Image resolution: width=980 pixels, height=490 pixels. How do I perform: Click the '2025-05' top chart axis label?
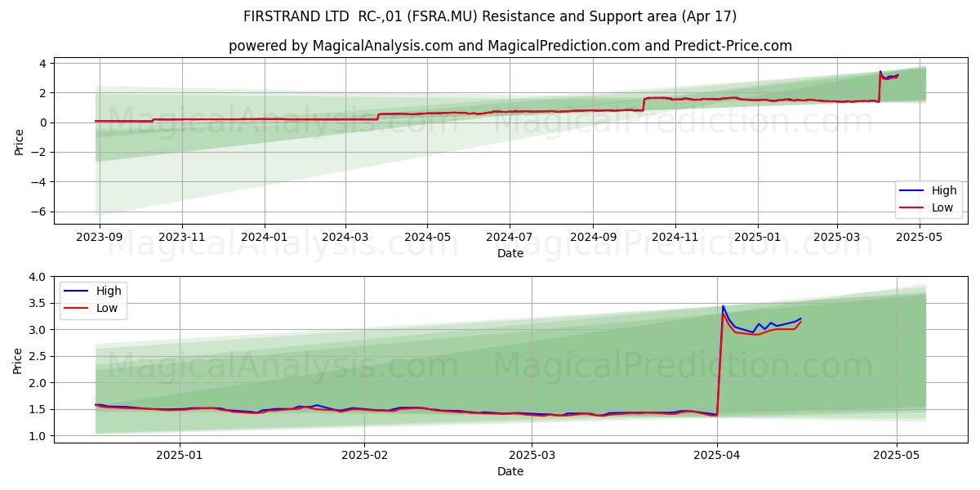[920, 237]
